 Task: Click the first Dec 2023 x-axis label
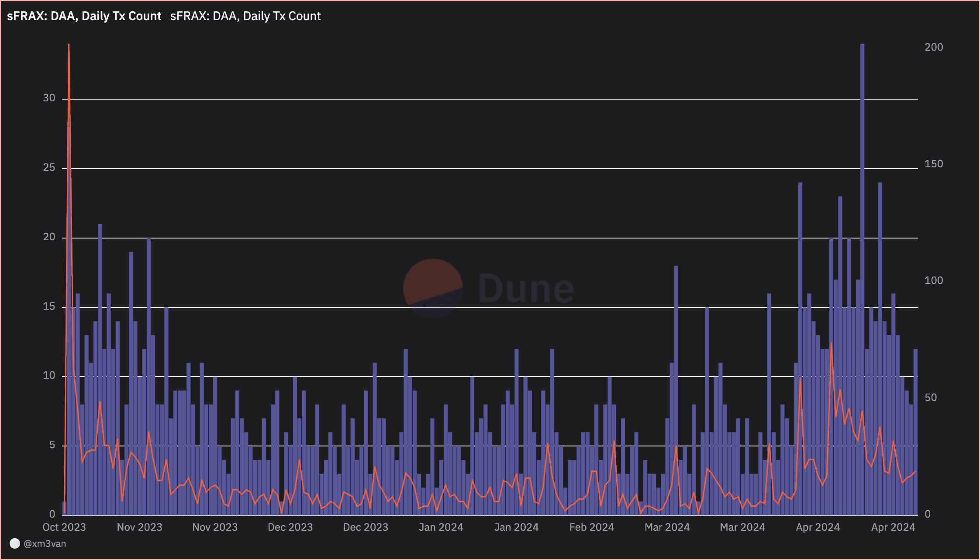click(290, 527)
